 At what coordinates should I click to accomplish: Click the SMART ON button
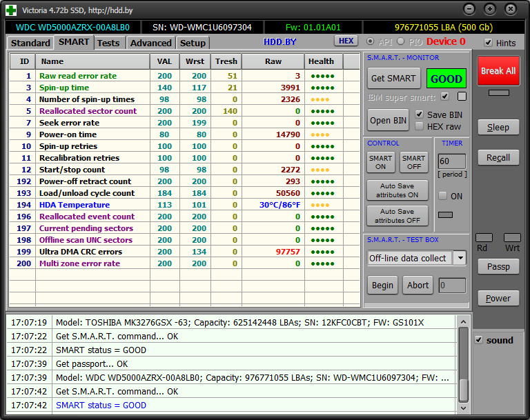point(381,163)
